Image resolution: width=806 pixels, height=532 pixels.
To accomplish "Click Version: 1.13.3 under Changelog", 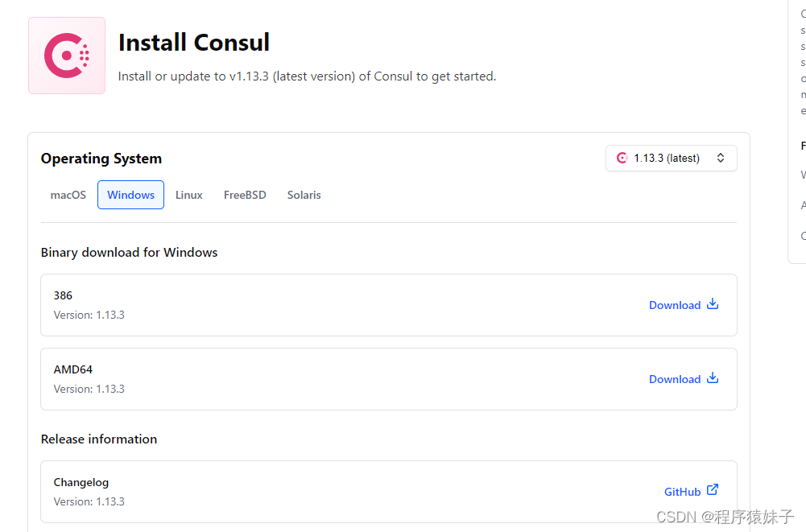I will click(x=89, y=501).
